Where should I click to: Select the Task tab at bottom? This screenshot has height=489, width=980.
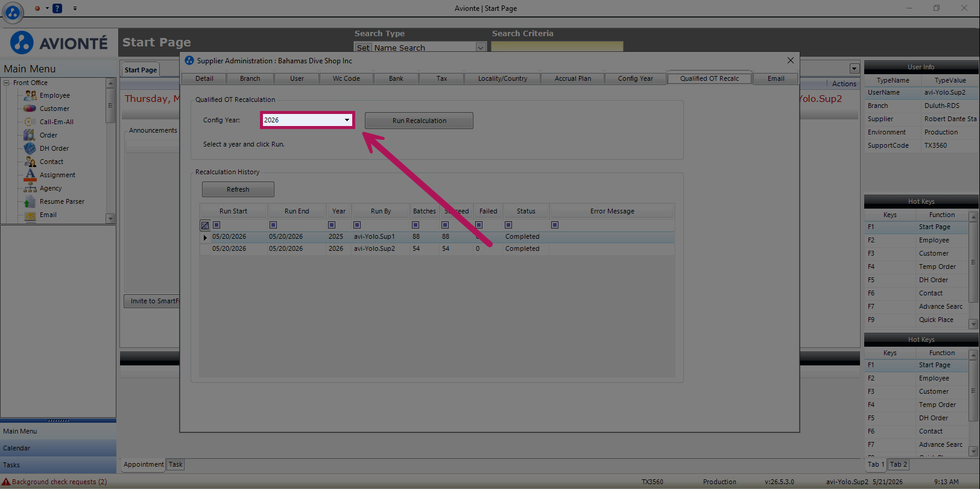click(175, 464)
